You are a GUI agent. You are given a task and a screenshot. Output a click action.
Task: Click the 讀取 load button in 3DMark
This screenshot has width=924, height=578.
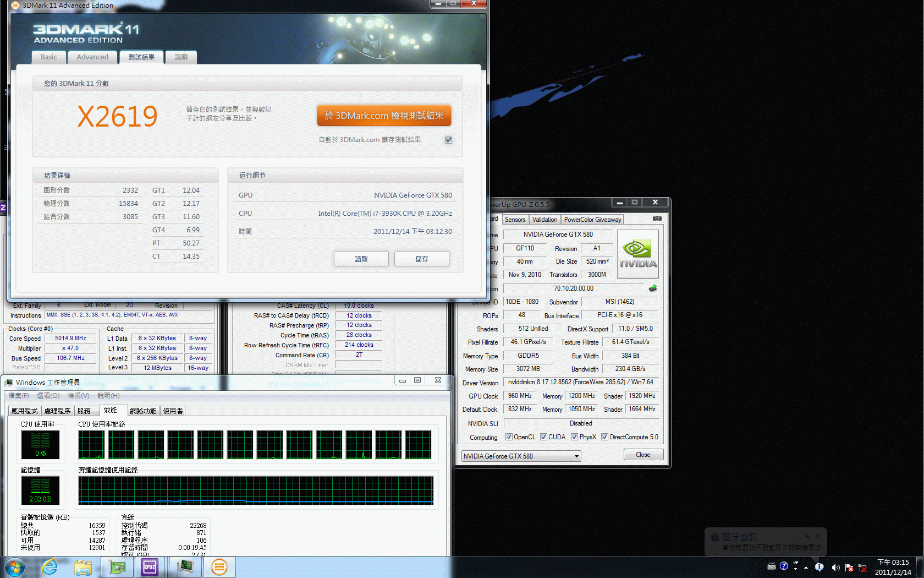[361, 259]
